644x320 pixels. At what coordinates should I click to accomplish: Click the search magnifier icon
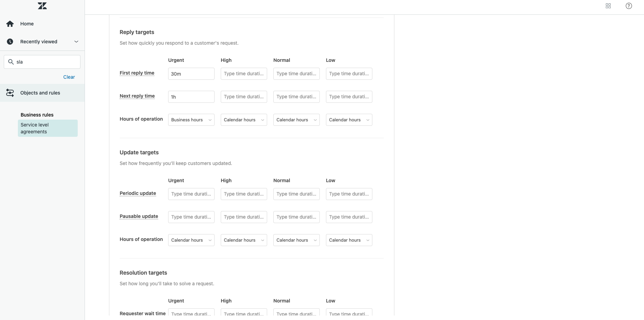coord(11,62)
